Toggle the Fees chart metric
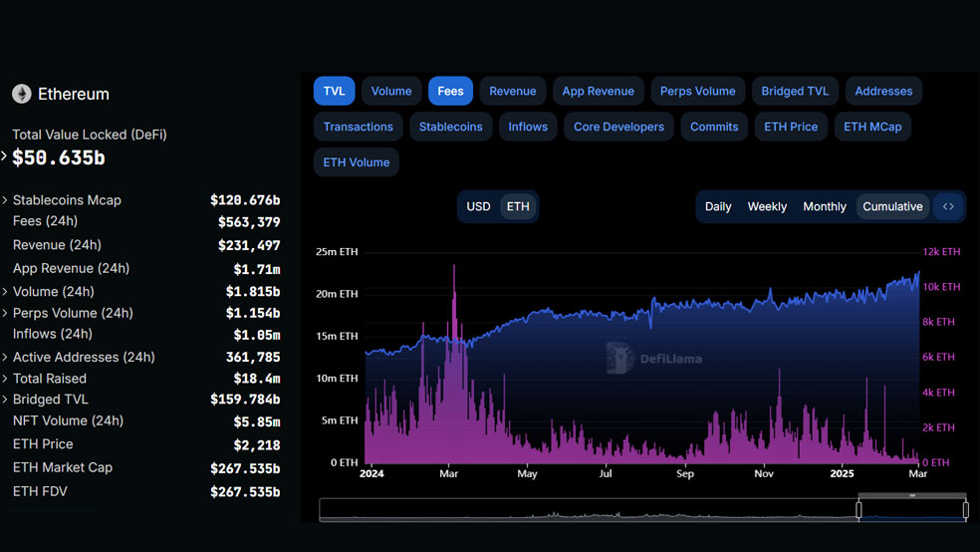The width and height of the screenshot is (980, 552). pos(450,91)
